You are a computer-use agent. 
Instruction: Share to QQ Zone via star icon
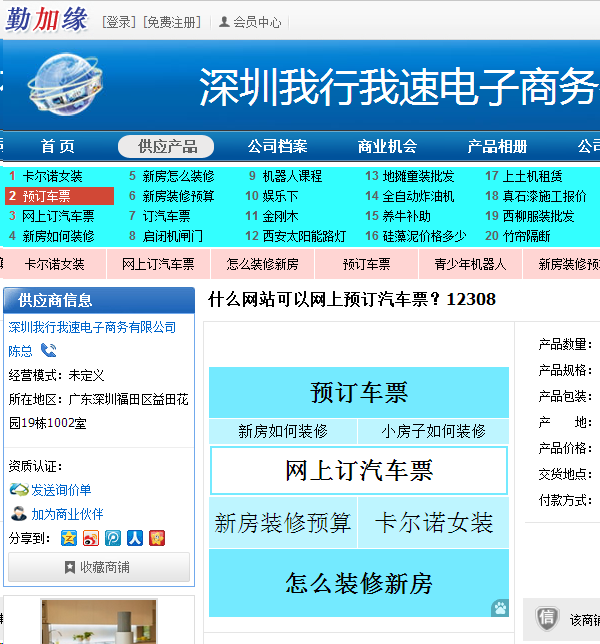point(69,538)
